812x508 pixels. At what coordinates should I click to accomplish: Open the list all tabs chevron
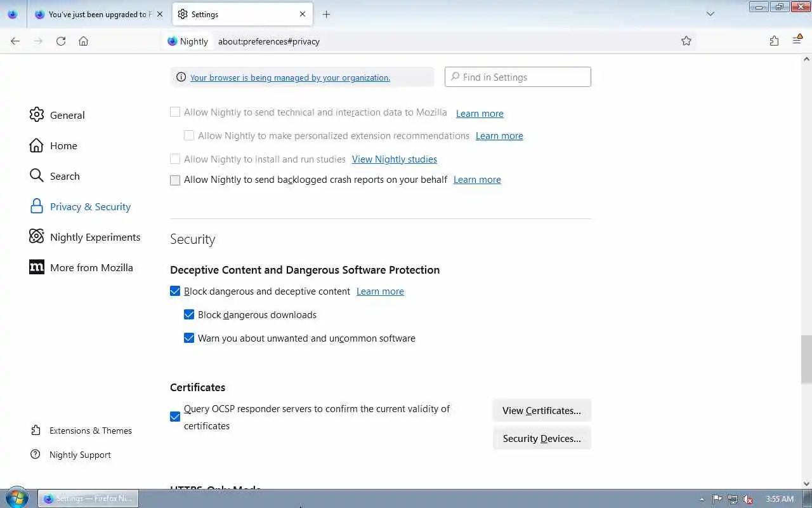pos(710,14)
